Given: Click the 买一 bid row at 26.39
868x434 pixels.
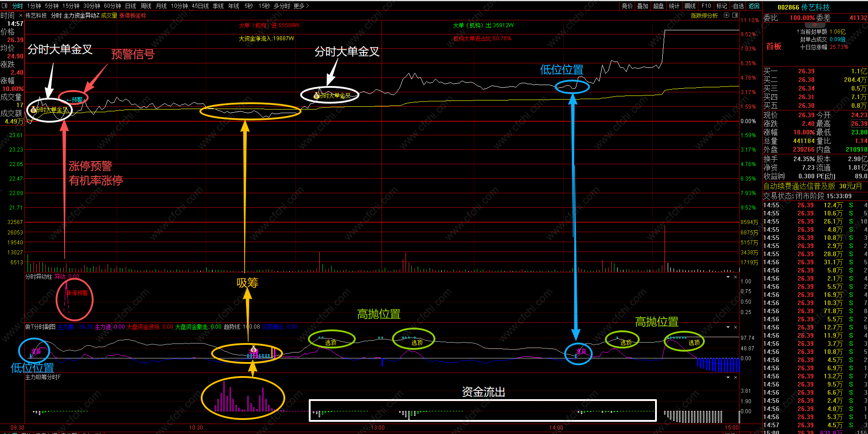Looking at the screenshot, I should 815,71.
